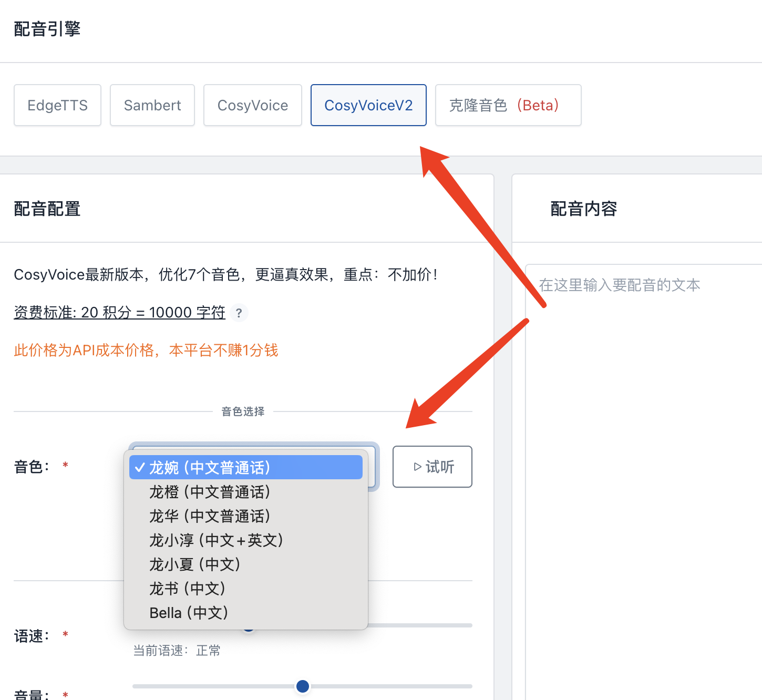This screenshot has height=700, width=762.
Task: Click the 语速 field label
Action: (32, 636)
